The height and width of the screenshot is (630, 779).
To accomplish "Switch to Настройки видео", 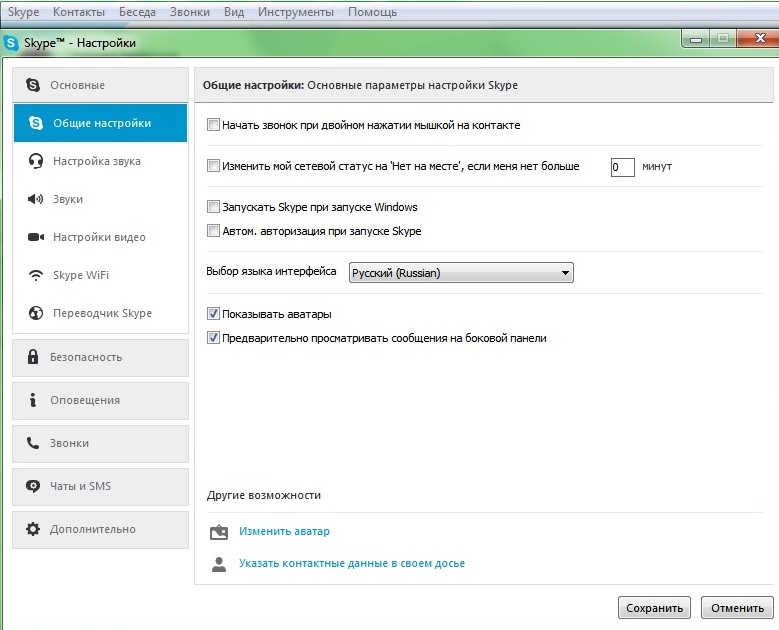I will [x=100, y=237].
